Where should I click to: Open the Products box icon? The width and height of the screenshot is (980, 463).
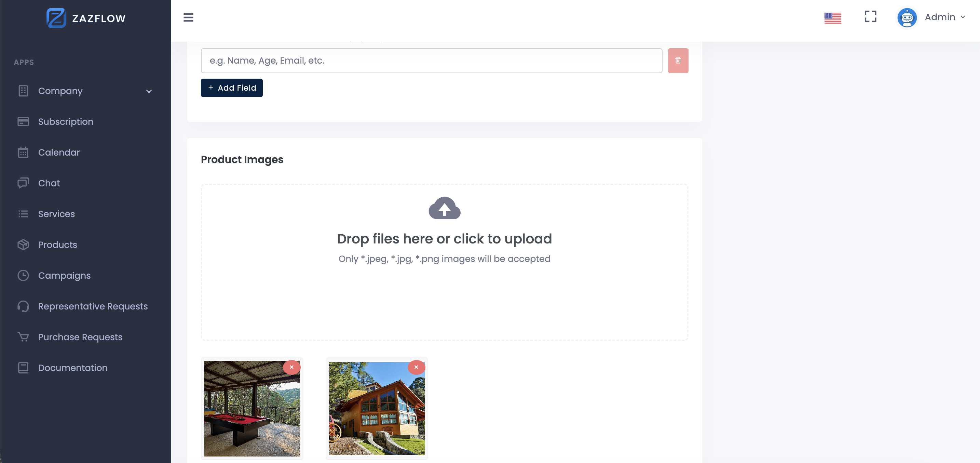point(23,244)
